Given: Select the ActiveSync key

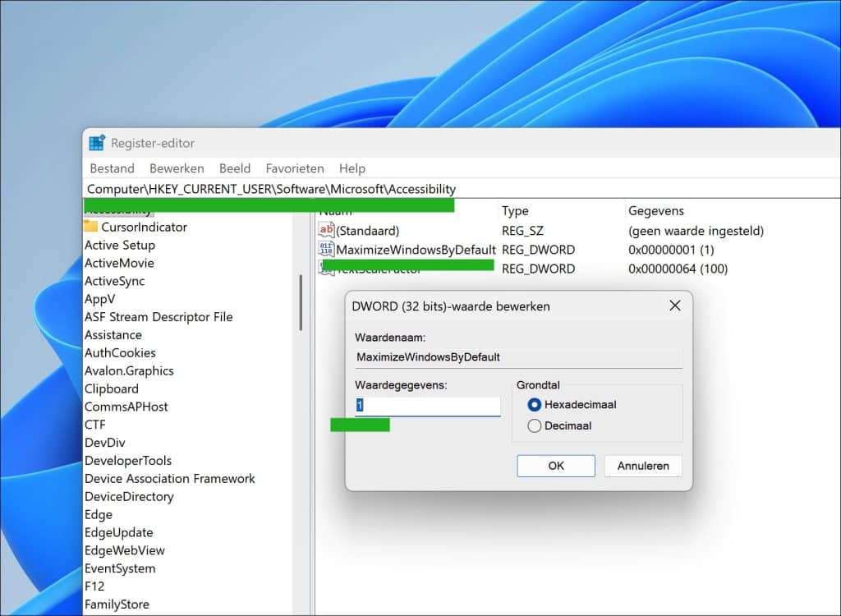Looking at the screenshot, I should (114, 281).
